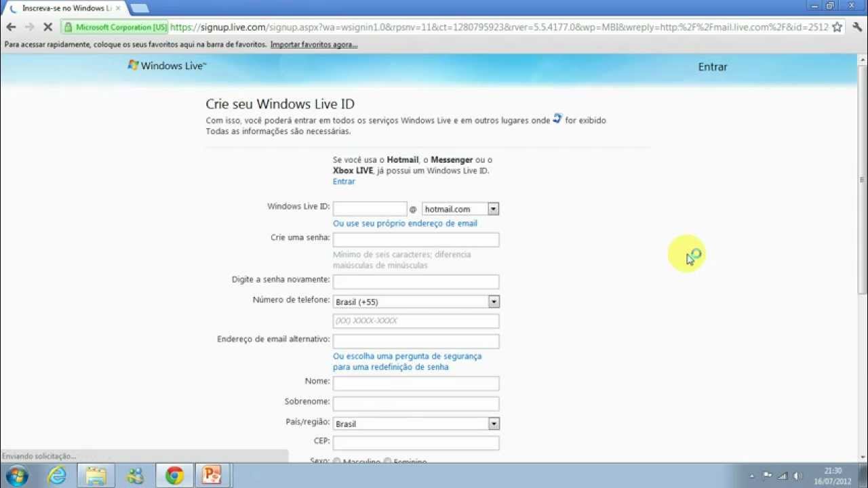
Task: Open PowerPoint from the taskbar
Action: (213, 476)
